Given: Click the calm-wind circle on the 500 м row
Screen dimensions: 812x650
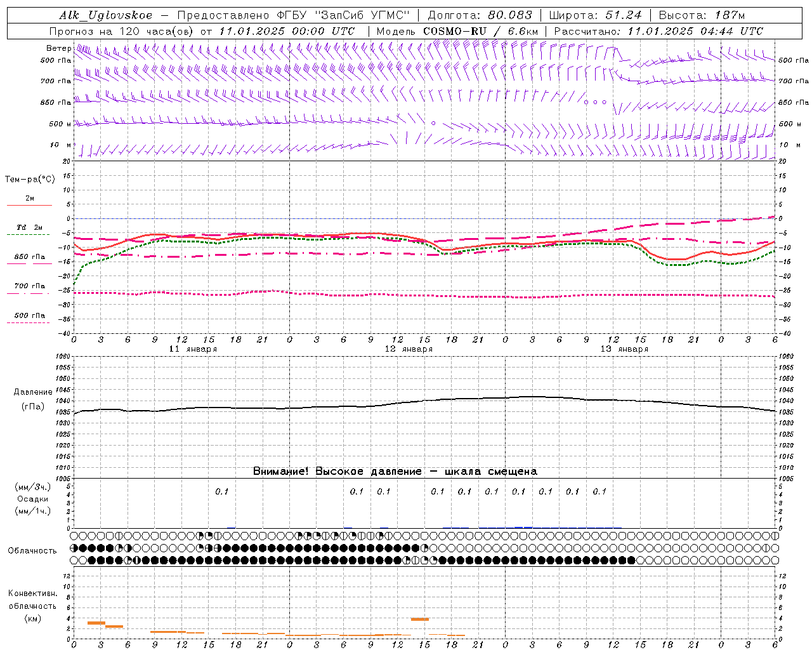Looking at the screenshot, I should click(433, 123).
